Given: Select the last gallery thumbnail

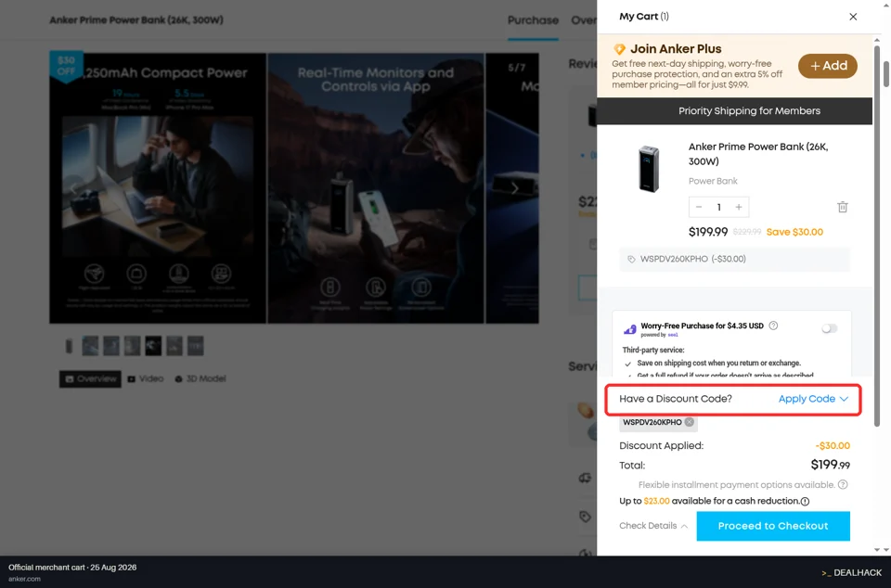Looking at the screenshot, I should [x=196, y=346].
